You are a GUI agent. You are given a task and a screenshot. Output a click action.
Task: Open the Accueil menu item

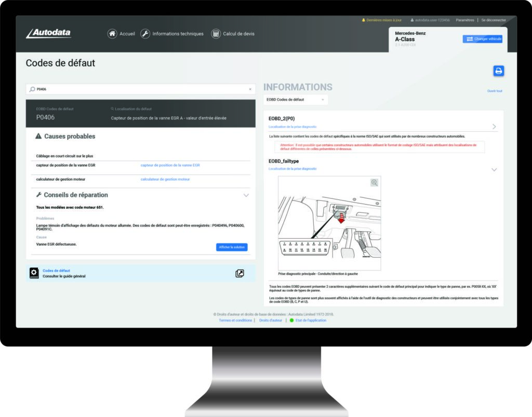click(x=127, y=34)
